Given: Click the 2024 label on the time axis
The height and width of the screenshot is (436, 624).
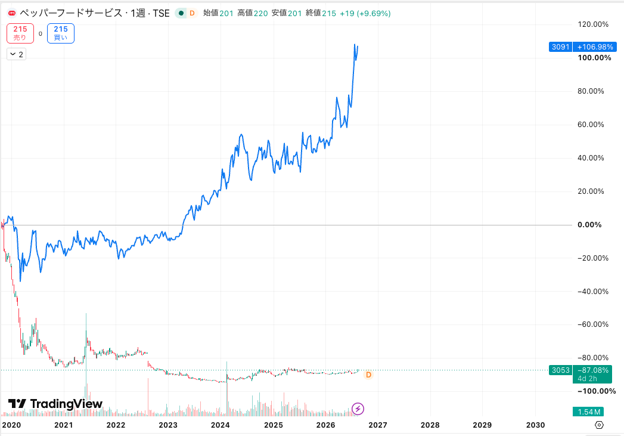Looking at the screenshot, I should (220, 425).
